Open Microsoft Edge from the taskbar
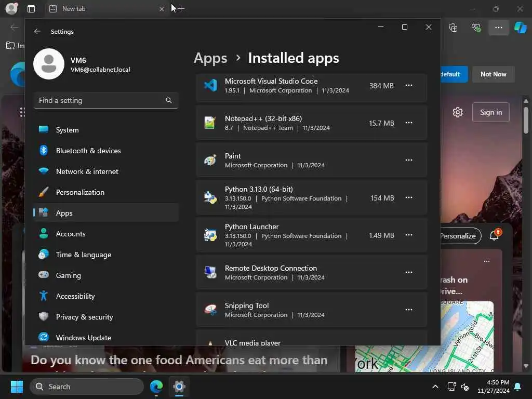The height and width of the screenshot is (399, 532). coord(156,387)
